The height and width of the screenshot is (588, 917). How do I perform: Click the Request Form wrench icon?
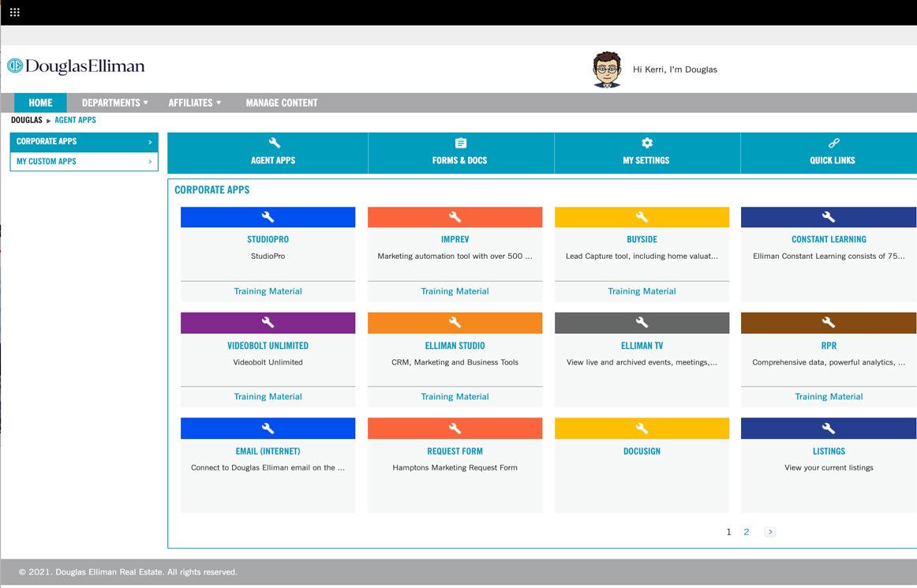coord(455,429)
